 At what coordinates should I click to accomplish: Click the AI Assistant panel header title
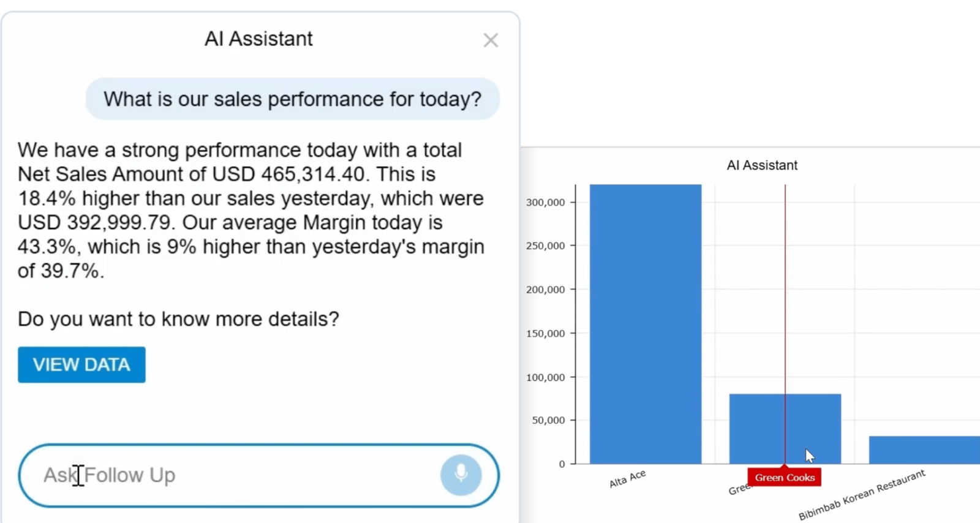point(258,39)
